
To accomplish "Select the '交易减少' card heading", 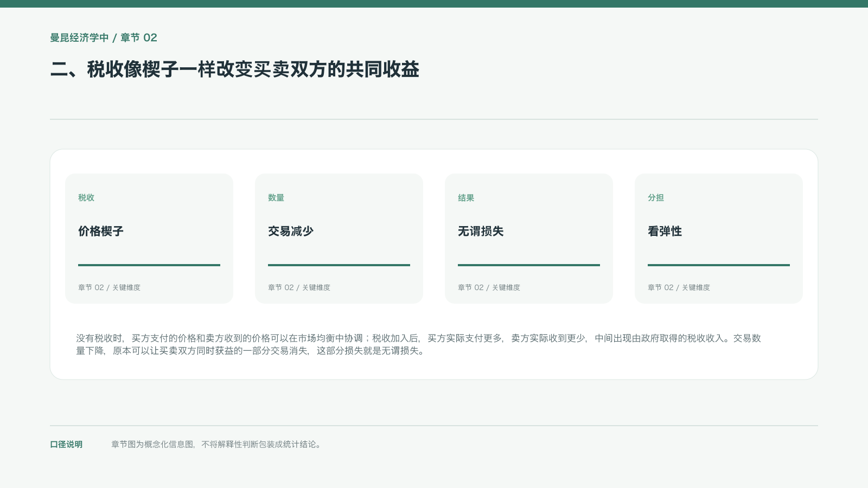I will pos(291,231).
